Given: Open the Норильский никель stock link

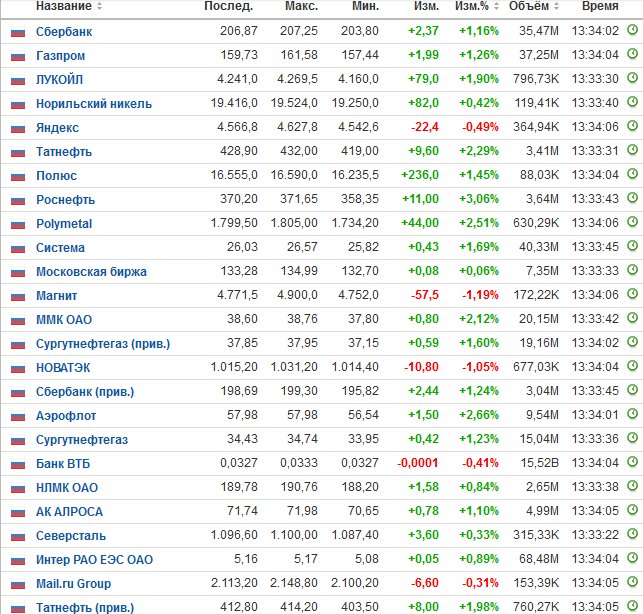Looking at the screenshot, I should (94, 104).
